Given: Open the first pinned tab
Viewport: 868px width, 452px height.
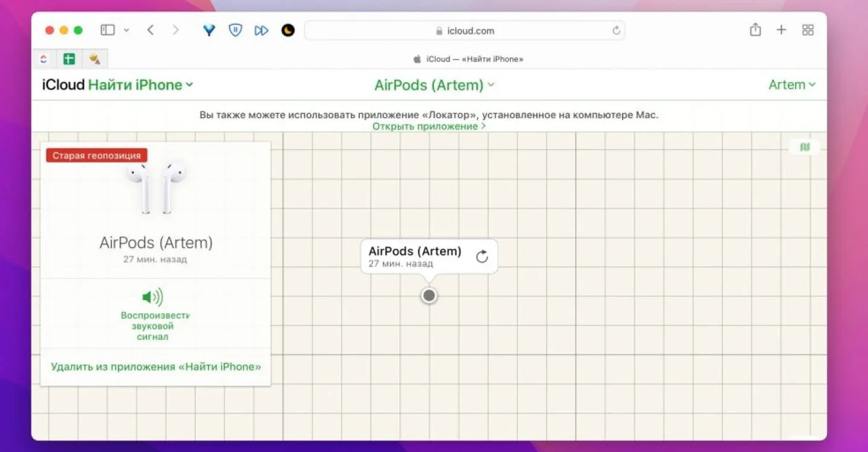Looking at the screenshot, I should 43,59.
